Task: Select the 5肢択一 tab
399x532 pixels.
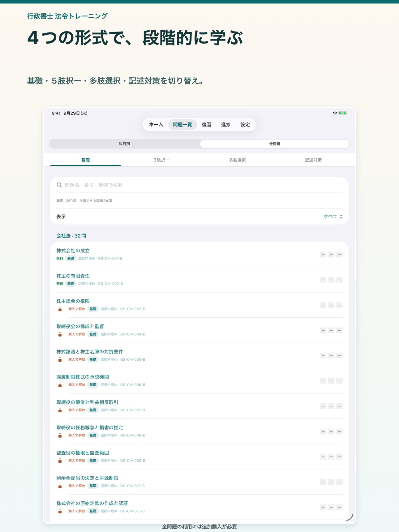Action: tap(161, 160)
